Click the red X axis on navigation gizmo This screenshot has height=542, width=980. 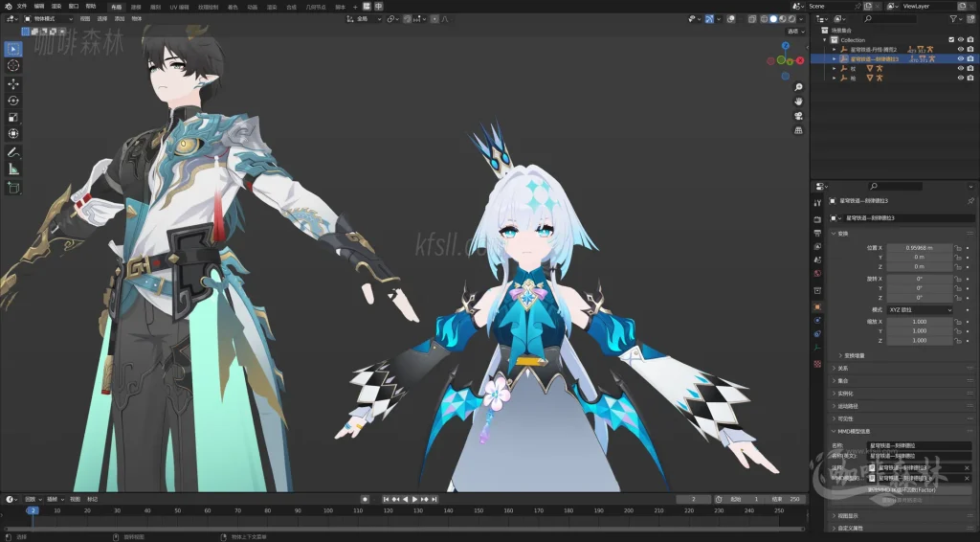801,60
